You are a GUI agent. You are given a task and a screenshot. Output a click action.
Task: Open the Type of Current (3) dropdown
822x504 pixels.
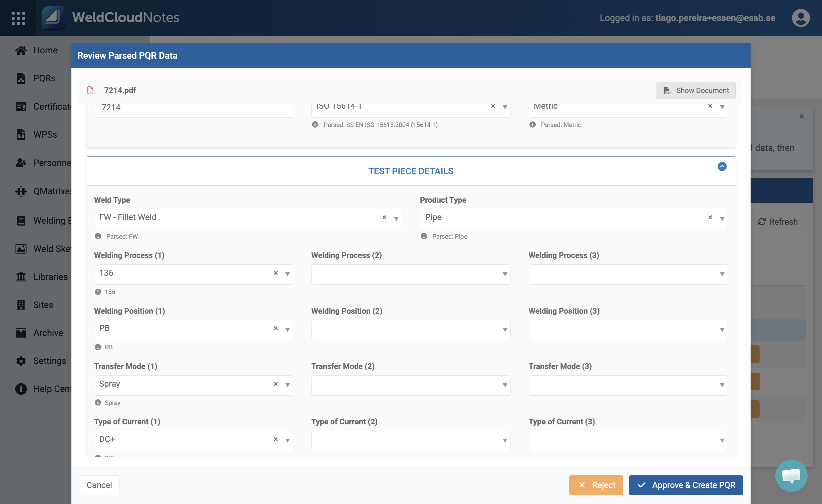[628, 441]
